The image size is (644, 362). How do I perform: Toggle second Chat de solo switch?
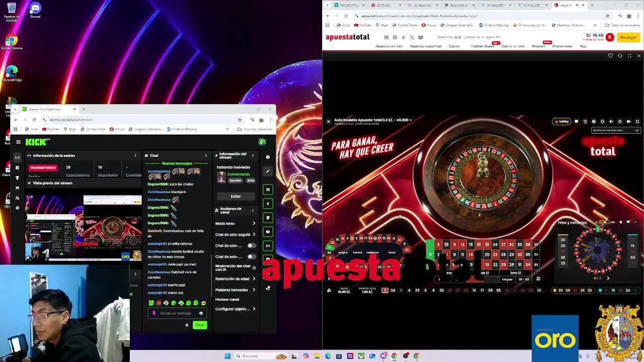pos(251,257)
